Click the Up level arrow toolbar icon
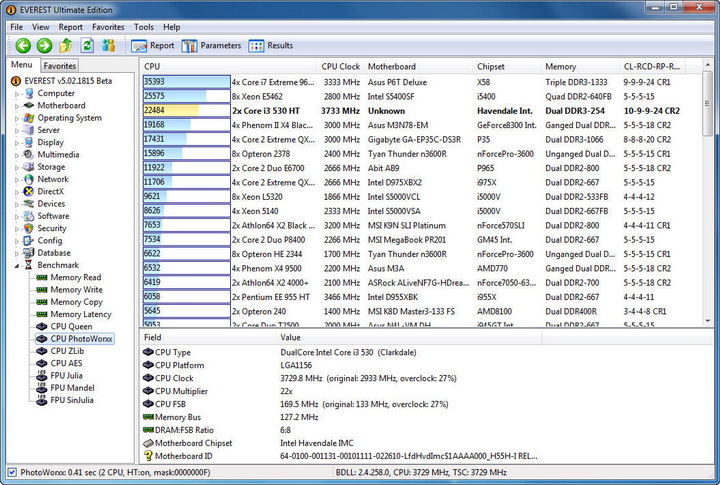 [x=66, y=45]
